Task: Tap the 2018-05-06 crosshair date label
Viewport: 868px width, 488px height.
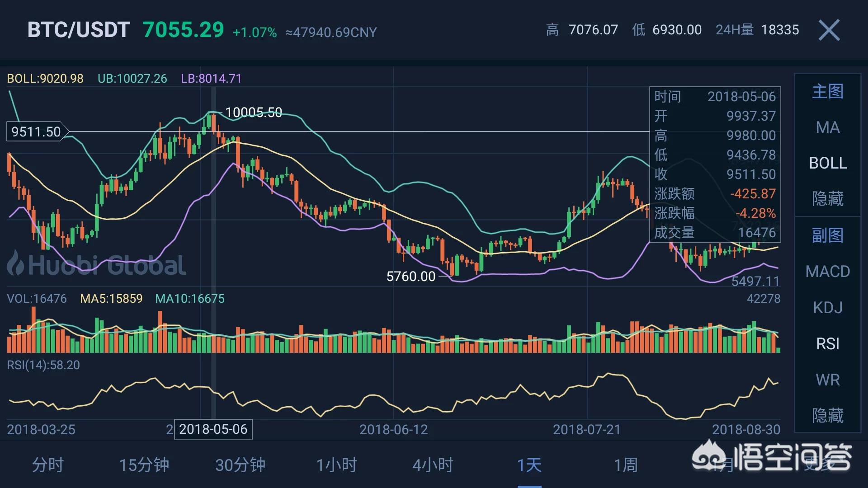Action: (x=213, y=429)
